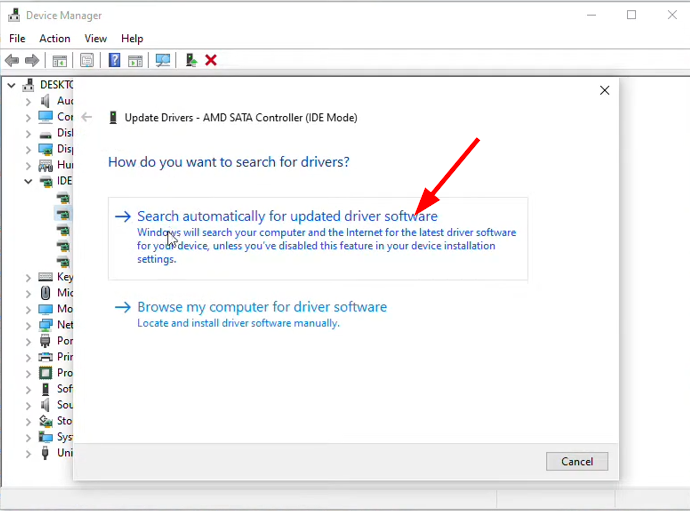Expand the Keyboards category
This screenshot has width=690, height=511.
(28, 277)
